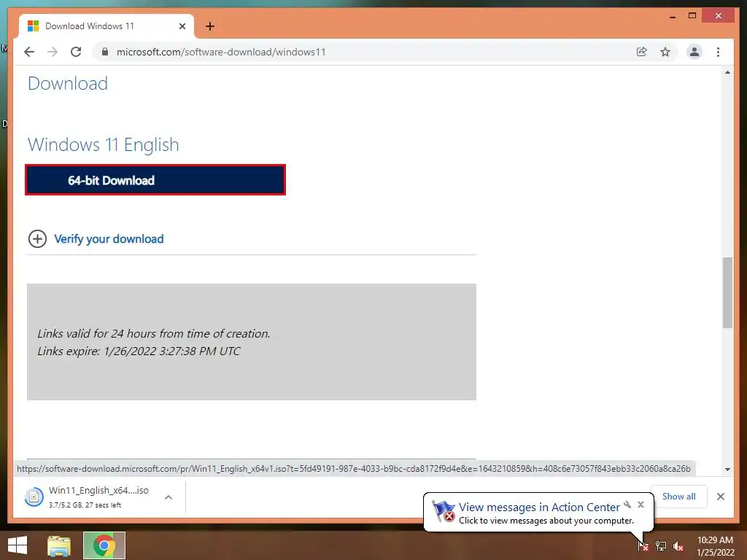The width and height of the screenshot is (747, 560).
Task: Open the Windows Start button
Action: pyautogui.click(x=18, y=545)
